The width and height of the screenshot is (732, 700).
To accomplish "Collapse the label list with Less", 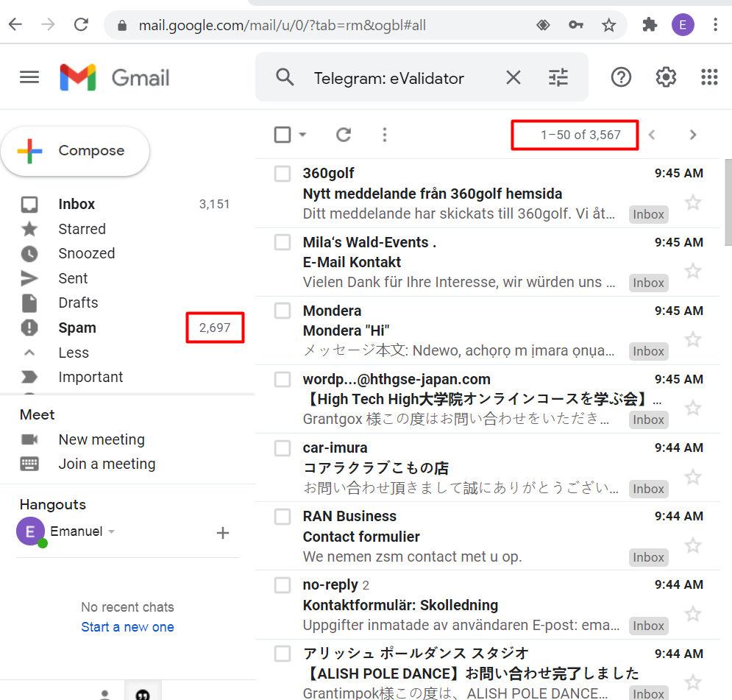I will point(73,353).
